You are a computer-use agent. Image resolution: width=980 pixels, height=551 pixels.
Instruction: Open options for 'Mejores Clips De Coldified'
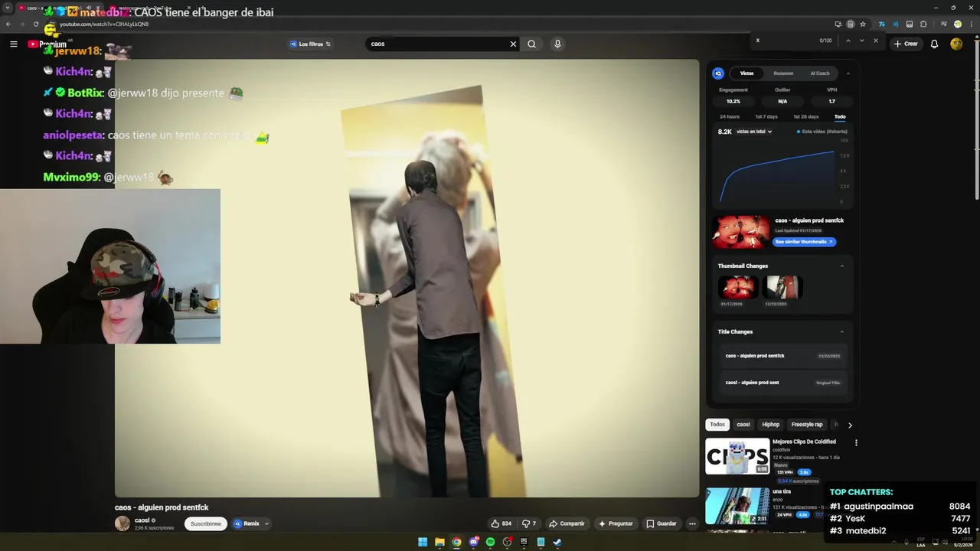coord(856,442)
